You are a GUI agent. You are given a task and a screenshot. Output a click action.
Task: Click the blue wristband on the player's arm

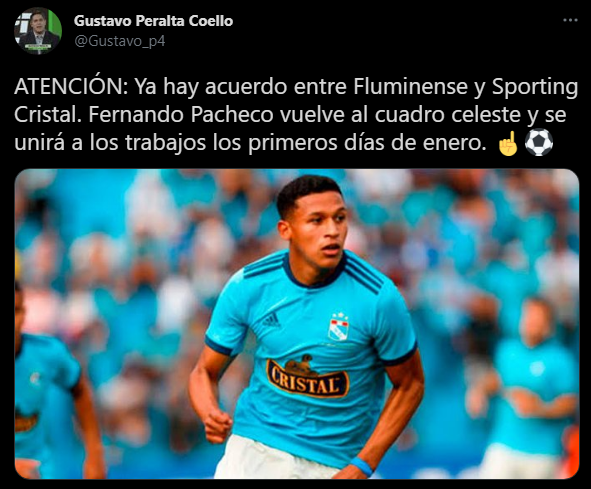click(361, 466)
